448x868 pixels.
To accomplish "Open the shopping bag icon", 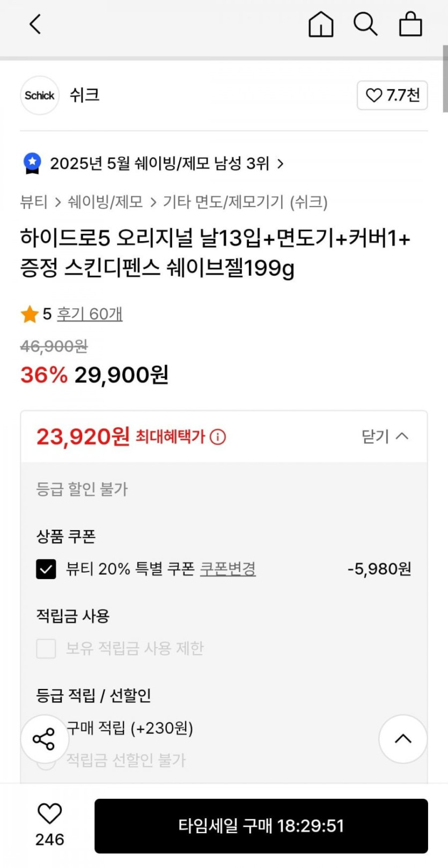I will pos(410,24).
